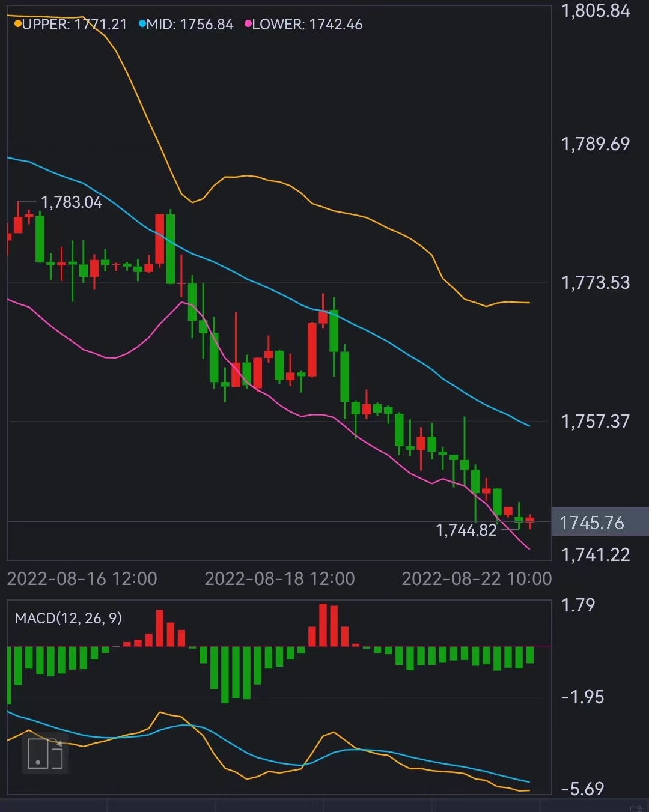
Task: Click the -5.69 MACD axis value
Action: (x=582, y=789)
